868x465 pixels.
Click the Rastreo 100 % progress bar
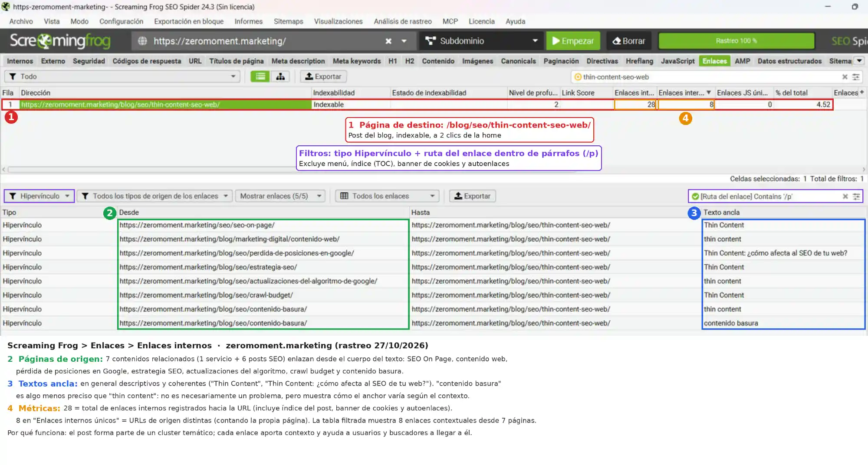pos(736,41)
